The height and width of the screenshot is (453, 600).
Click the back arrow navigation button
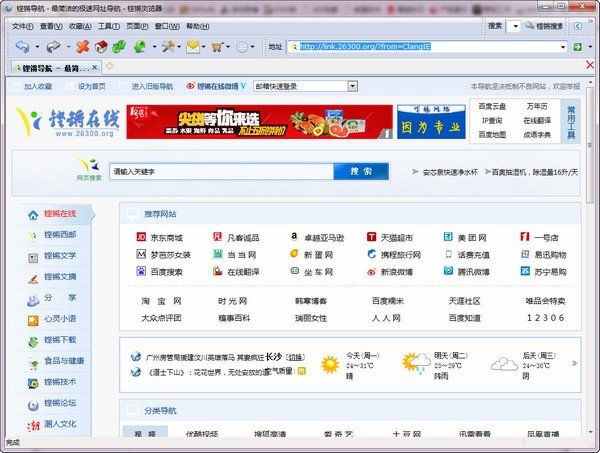point(21,47)
